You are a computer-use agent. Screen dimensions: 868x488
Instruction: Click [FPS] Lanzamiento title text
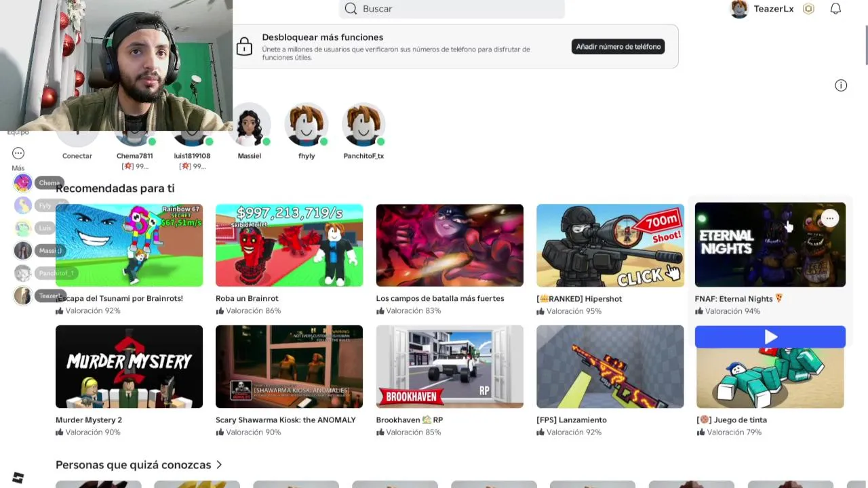point(572,420)
